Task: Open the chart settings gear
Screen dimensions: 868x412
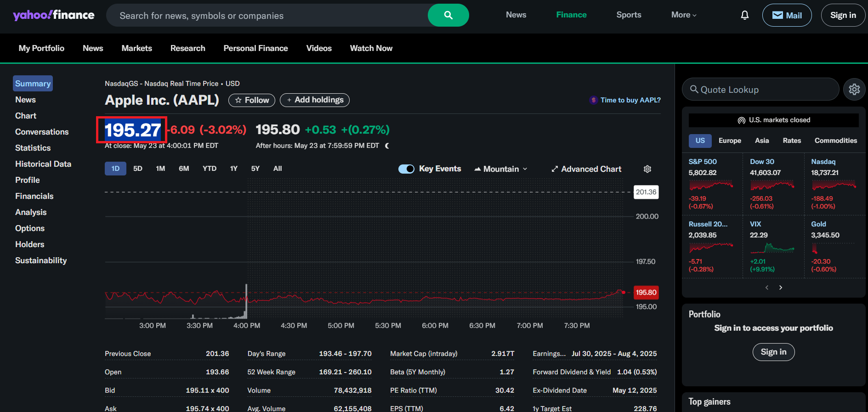Action: pos(647,169)
